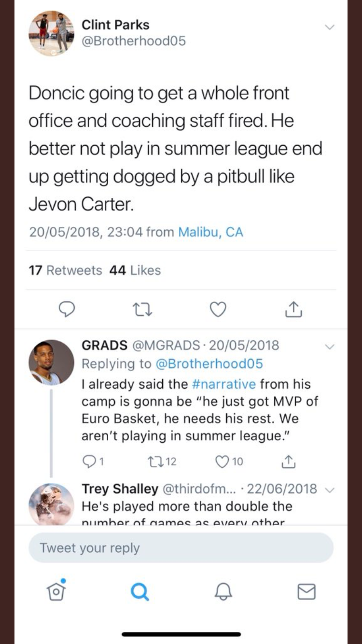Viewport: 362px width, 644px height.
Task: Open the Messages envelope tab
Action: tap(306, 591)
